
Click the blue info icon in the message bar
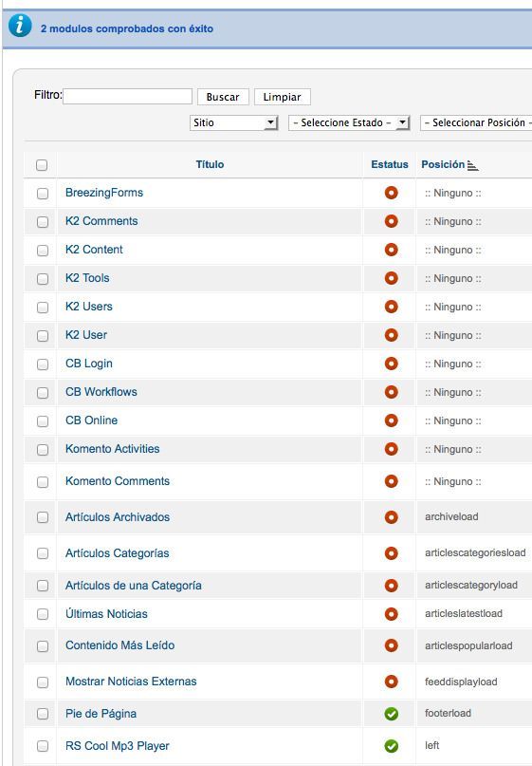pyautogui.click(x=20, y=25)
